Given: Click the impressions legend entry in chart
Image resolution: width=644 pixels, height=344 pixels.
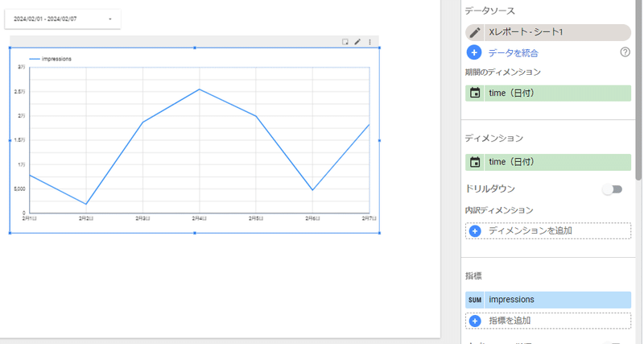Looking at the screenshot, I should click(x=50, y=59).
